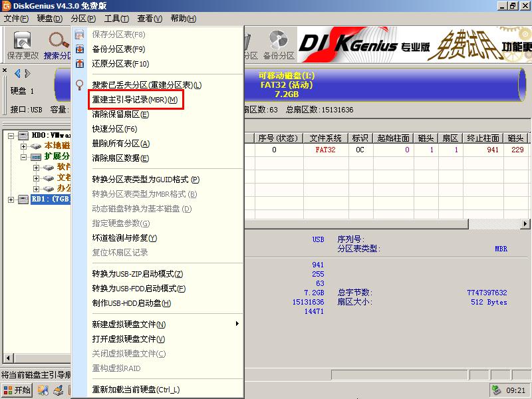Expand the 文档 partition tree node
Image resolution: width=532 pixels, height=399 pixels.
[x=36, y=178]
